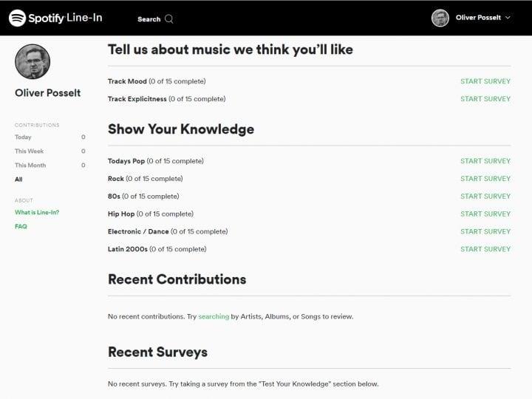532x399 pixels.
Task: Click the search magnifier icon
Action: tap(169, 18)
